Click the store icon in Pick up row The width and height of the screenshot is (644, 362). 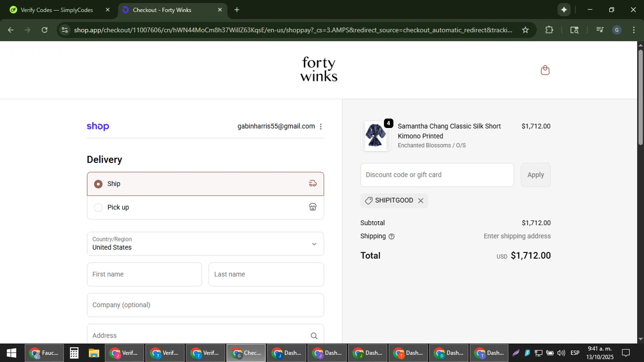(x=313, y=207)
